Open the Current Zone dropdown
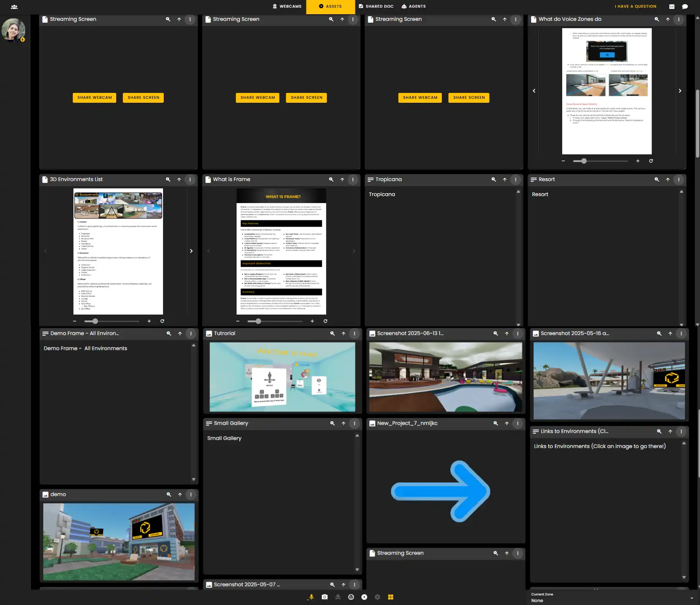The image size is (700, 605). pyautogui.click(x=691, y=598)
